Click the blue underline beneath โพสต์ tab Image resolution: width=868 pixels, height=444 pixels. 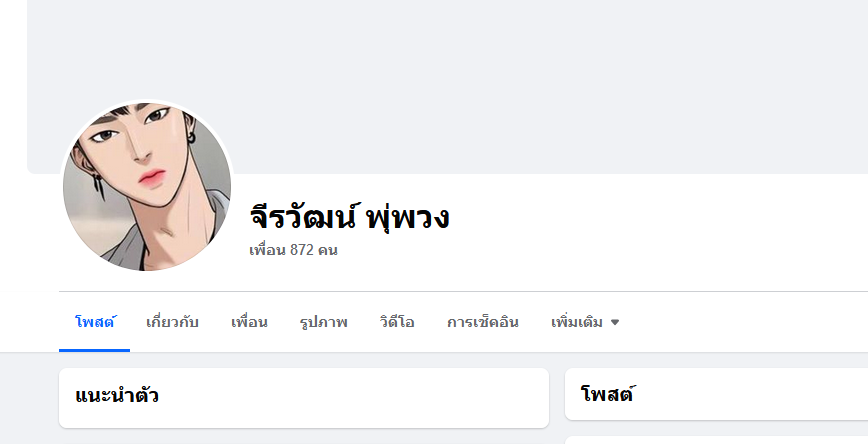coord(95,350)
